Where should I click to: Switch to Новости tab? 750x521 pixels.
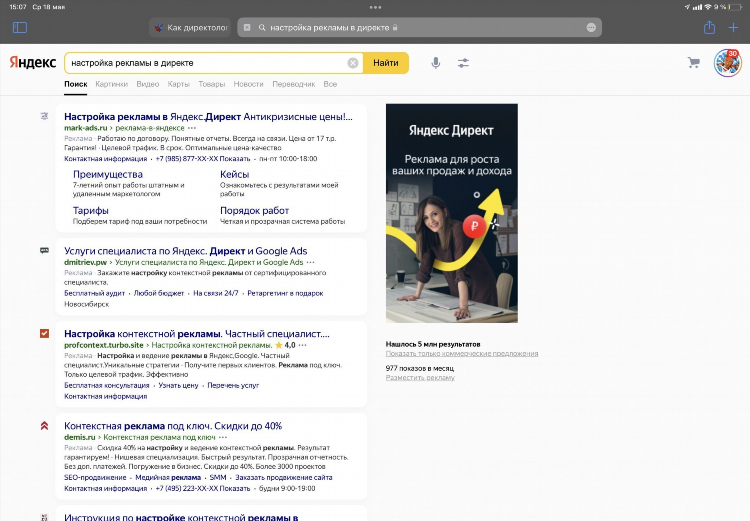click(x=248, y=84)
